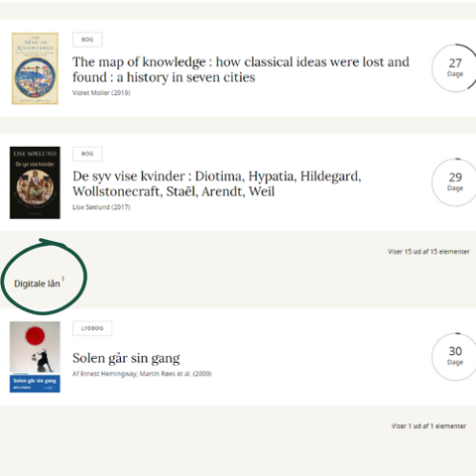Click the 27 Dage countdown circle
476x476 pixels.
(455, 68)
